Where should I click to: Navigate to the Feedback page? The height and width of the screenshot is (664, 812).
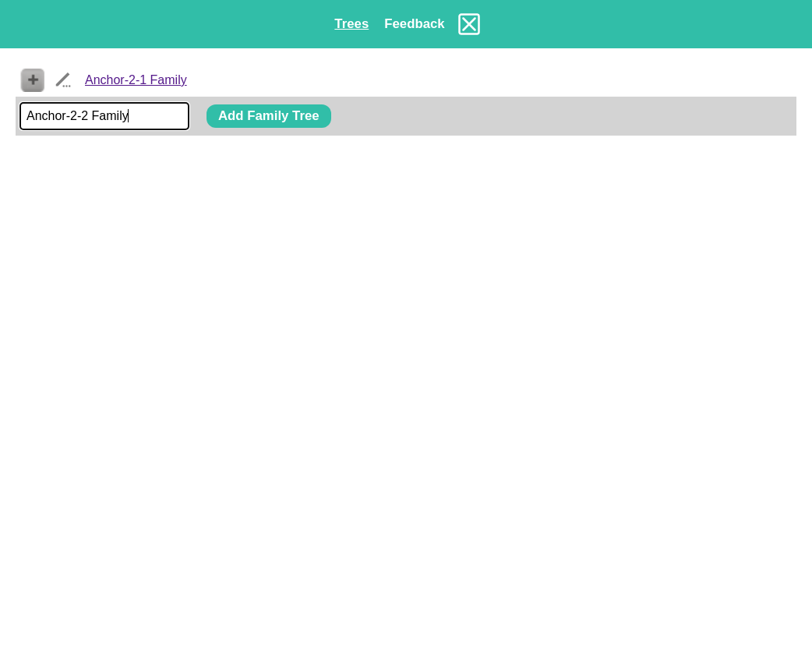[414, 24]
